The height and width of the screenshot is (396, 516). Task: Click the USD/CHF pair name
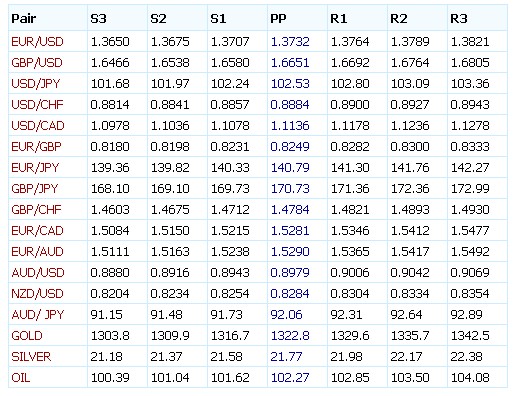(37, 104)
